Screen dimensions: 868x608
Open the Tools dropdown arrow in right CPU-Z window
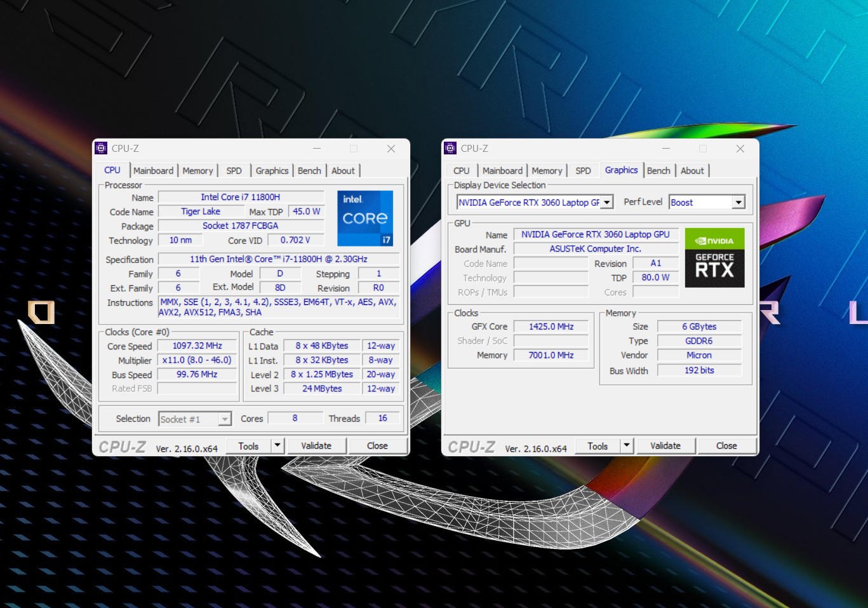pos(627,445)
